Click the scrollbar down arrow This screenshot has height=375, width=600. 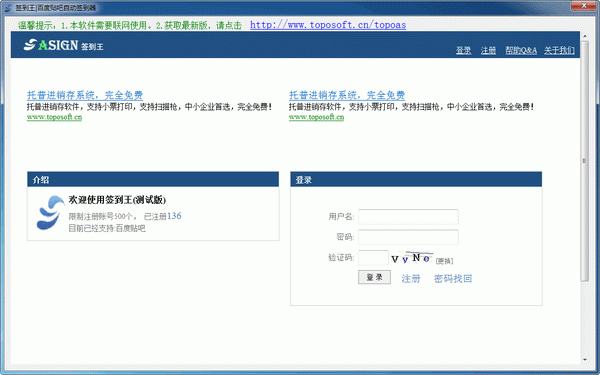[x=585, y=360]
